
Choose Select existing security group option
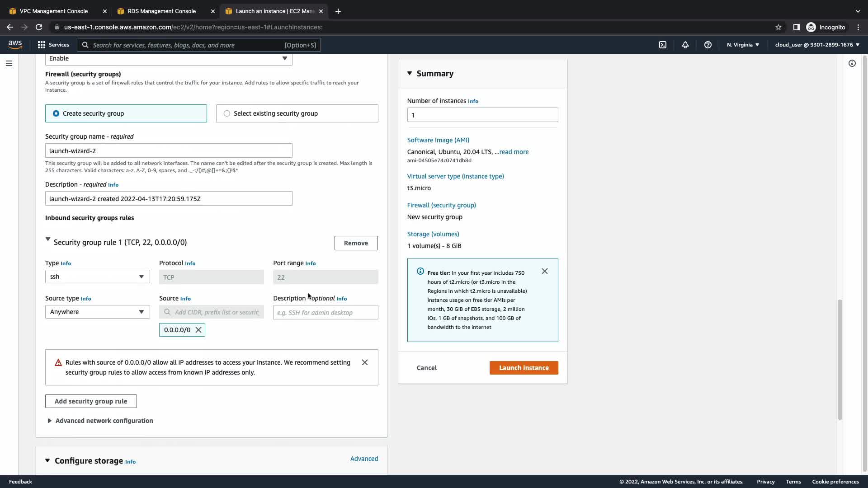(x=227, y=113)
